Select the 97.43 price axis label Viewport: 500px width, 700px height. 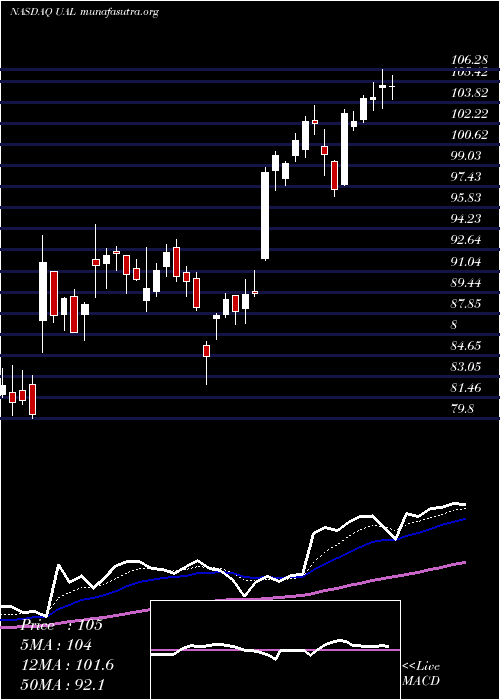466,177
